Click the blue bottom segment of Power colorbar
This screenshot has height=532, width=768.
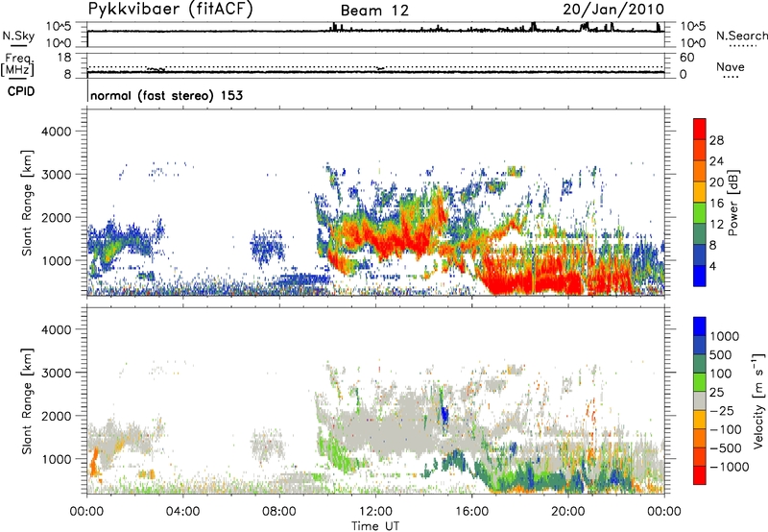700,276
